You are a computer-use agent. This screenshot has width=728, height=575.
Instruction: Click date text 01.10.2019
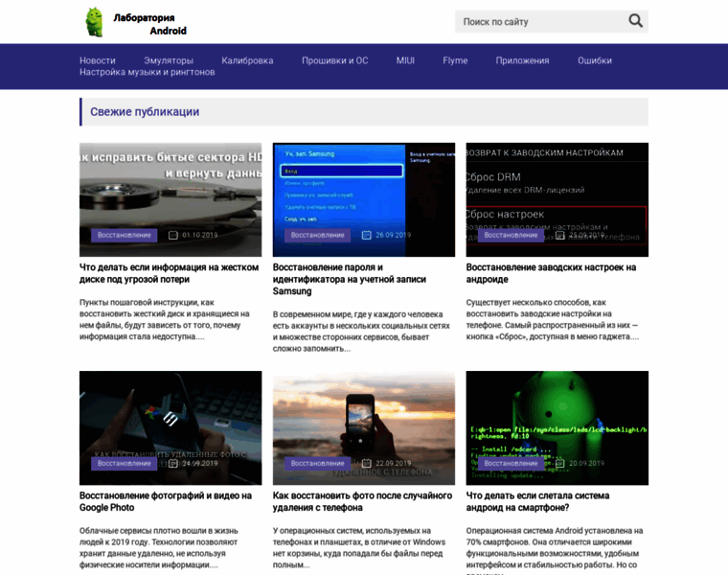200,235
